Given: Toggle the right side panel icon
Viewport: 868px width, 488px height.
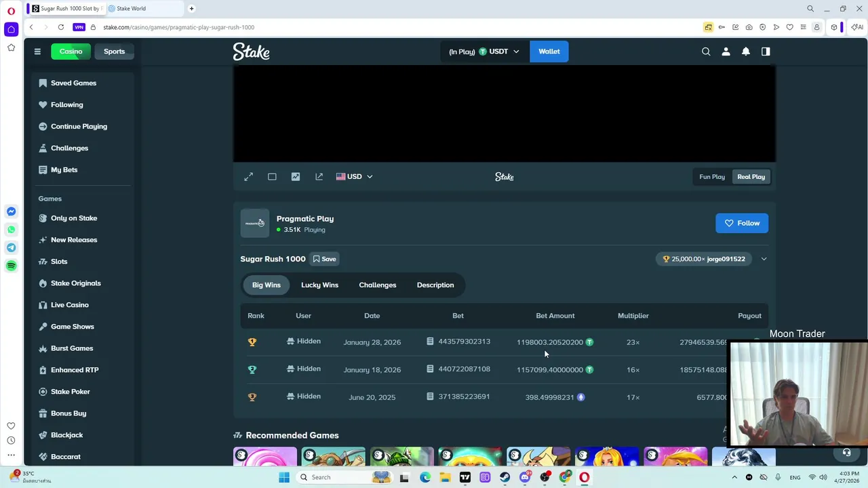Looking at the screenshot, I should (x=766, y=52).
